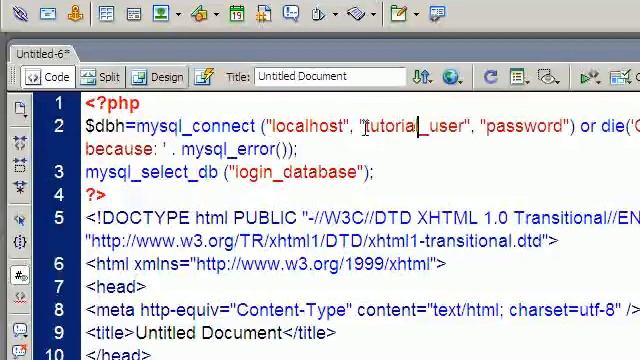
Task: Click the DOCTYPE declaration on line 5
Action: tap(362, 218)
